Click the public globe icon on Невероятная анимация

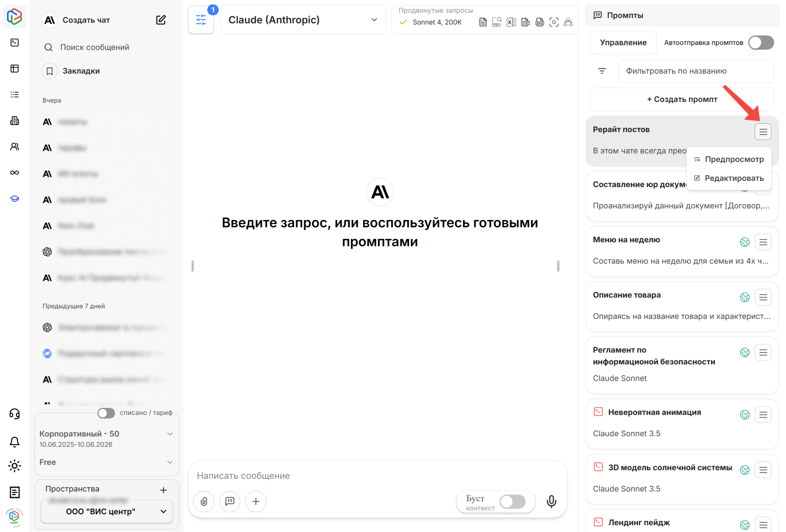coord(745,415)
